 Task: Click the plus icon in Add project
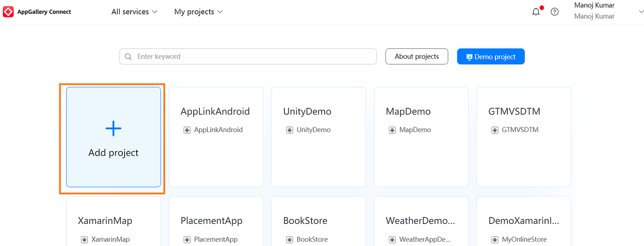pyautogui.click(x=114, y=129)
